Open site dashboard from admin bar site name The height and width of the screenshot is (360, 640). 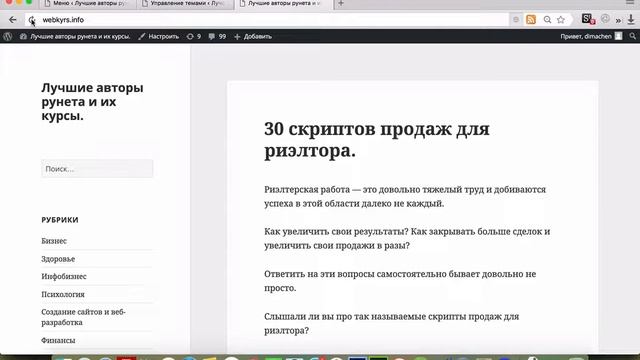[x=75, y=36]
